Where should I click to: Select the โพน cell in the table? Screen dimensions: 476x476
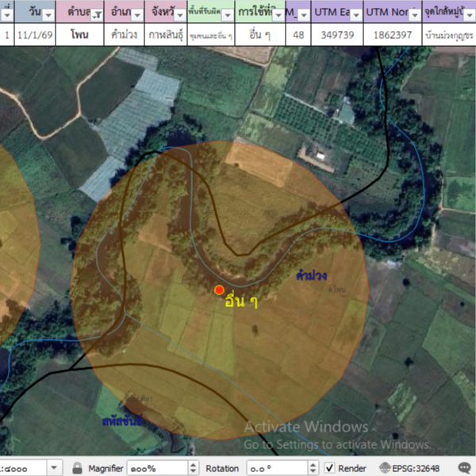(x=79, y=36)
